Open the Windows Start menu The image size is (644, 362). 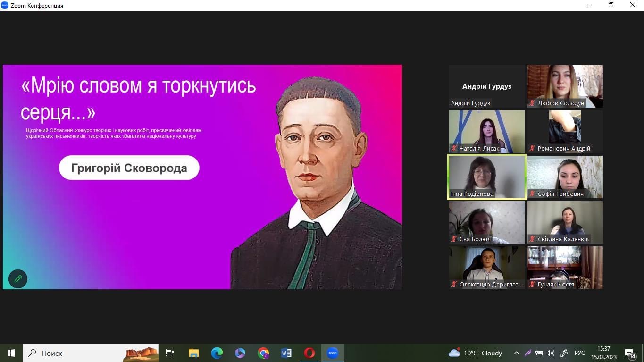pyautogui.click(x=11, y=353)
